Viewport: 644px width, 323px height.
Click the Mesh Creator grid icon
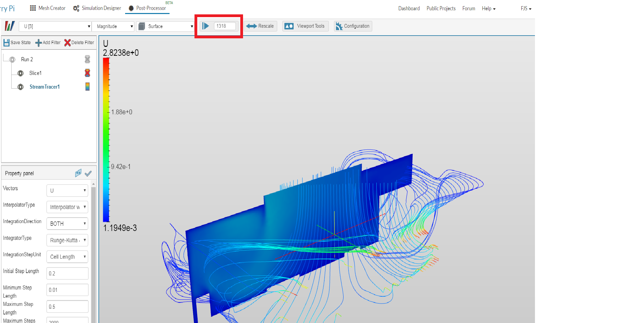[x=33, y=8]
